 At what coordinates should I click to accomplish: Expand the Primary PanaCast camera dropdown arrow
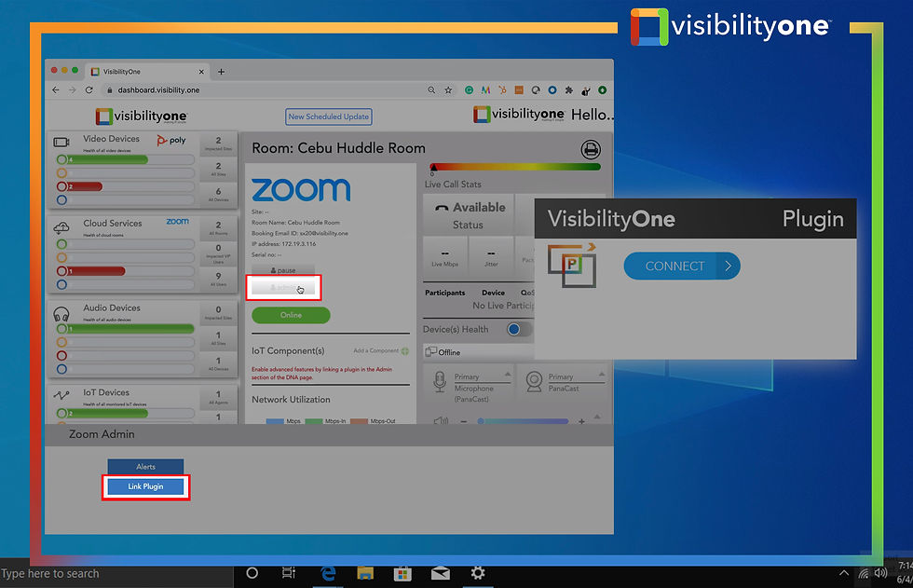pyautogui.click(x=602, y=375)
